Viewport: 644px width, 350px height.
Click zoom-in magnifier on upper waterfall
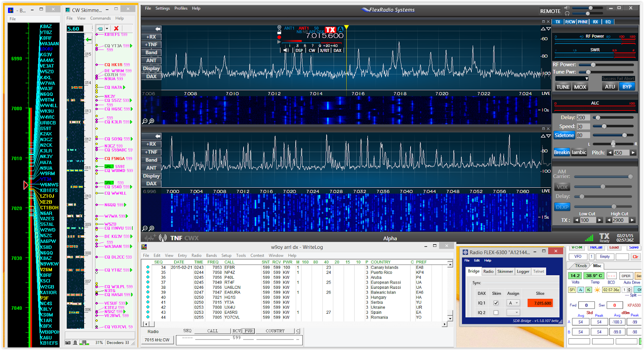[152, 121]
